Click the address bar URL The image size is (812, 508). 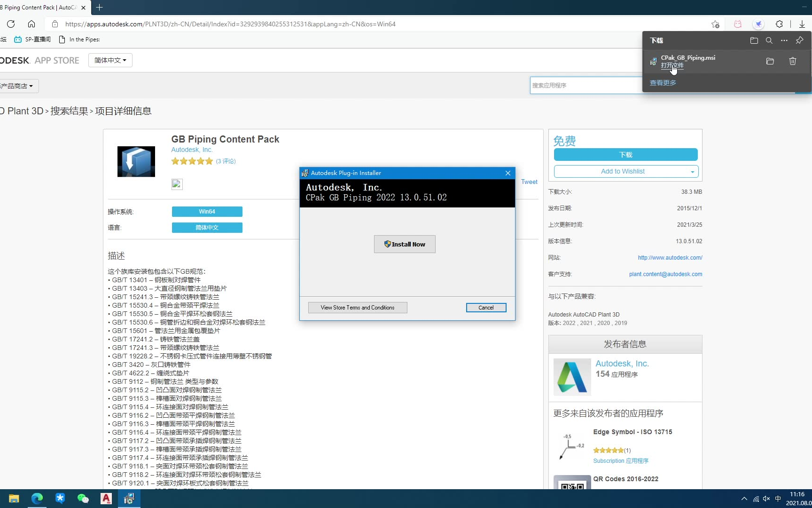[230, 24]
